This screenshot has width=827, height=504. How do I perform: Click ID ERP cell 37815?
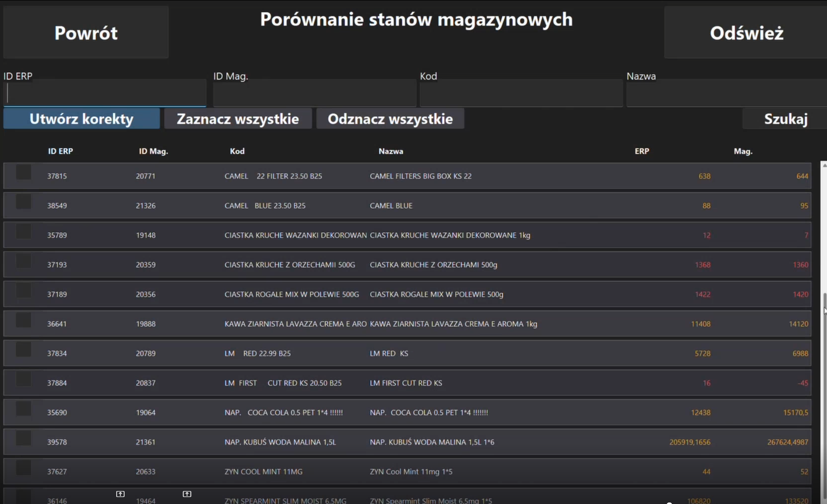(x=57, y=176)
